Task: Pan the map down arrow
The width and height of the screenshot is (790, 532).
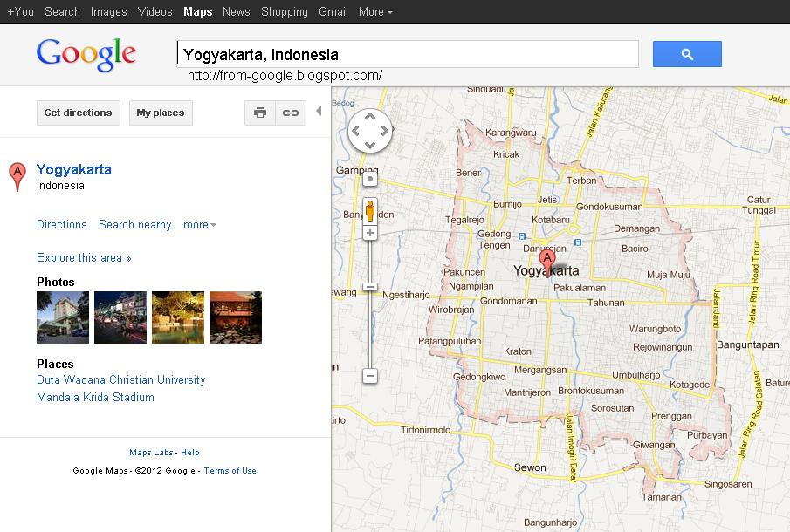Action: (x=370, y=145)
